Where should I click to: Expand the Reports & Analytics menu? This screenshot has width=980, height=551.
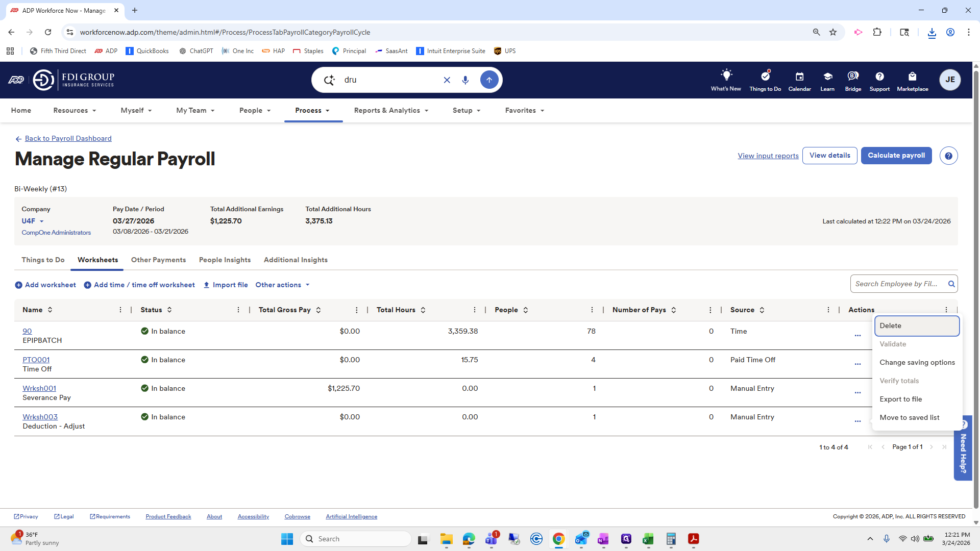pos(391,110)
